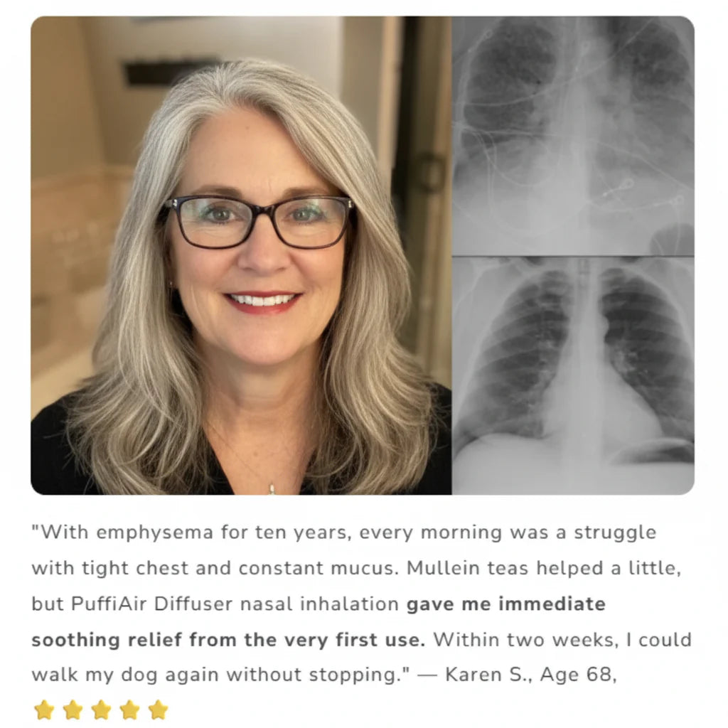Open the lower chest X-ray image
728x728 pixels.
coord(573,375)
